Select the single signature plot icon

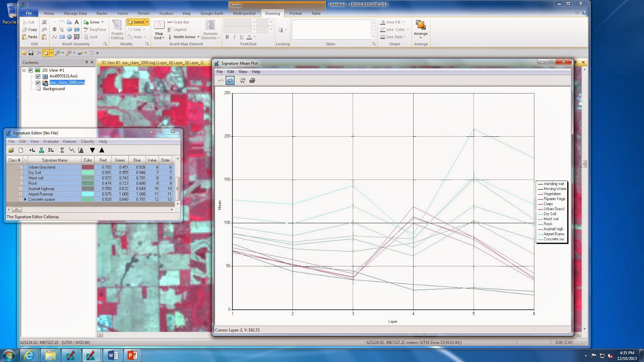[221, 80]
